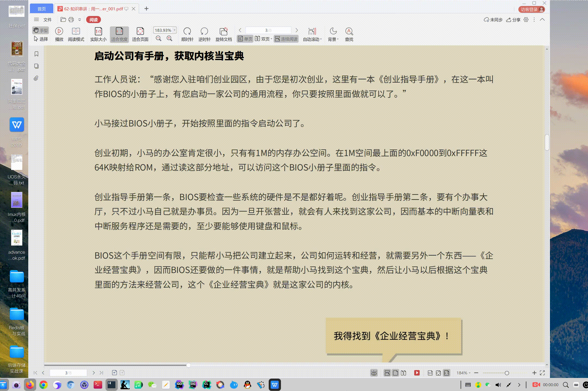Image resolution: width=588 pixels, height=391 pixels.
Task: Toggle Continuous Reading (连续阅读) mode
Action: [286, 39]
